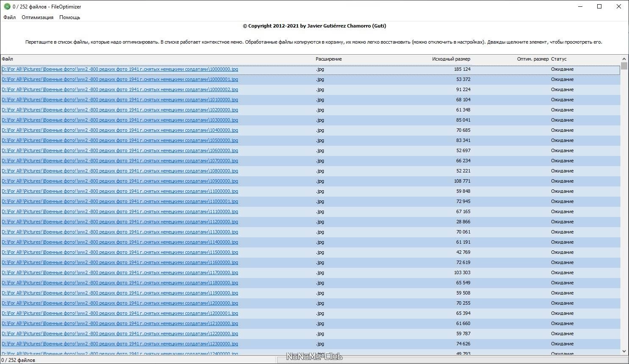The height and width of the screenshot is (364, 629).
Task: Select file link ending 12000000.jpg
Action: click(x=120, y=303)
